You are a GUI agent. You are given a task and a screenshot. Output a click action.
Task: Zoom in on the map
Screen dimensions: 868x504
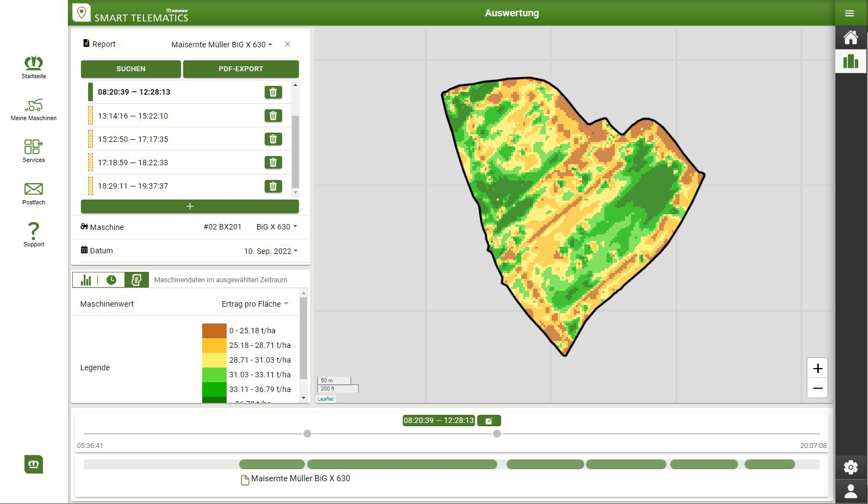[817, 368]
